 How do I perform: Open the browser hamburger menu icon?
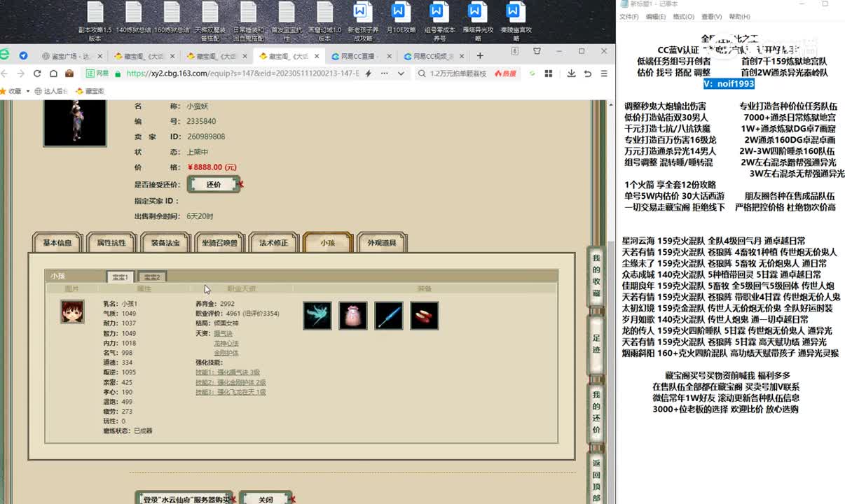click(x=604, y=73)
